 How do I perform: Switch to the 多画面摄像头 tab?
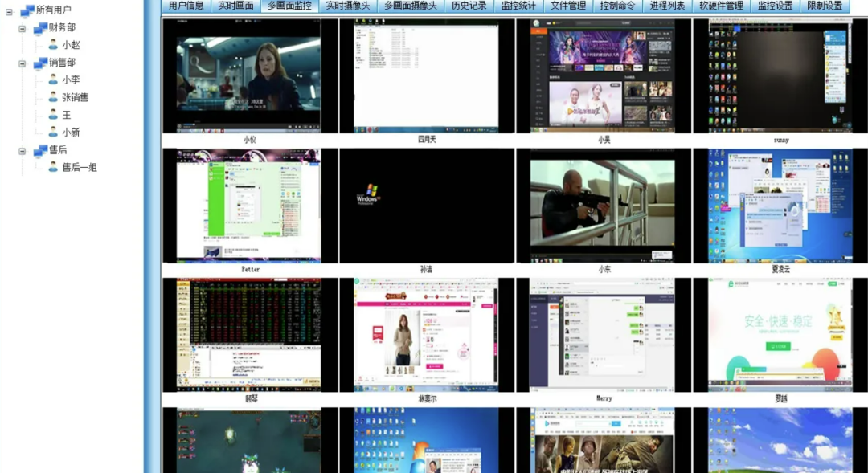pyautogui.click(x=411, y=6)
